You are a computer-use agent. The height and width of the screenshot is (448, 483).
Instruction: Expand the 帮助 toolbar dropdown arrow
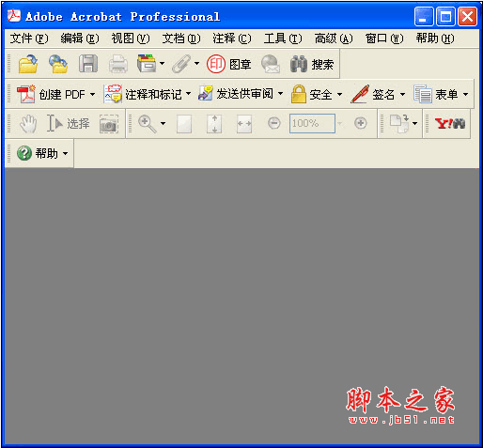click(65, 153)
